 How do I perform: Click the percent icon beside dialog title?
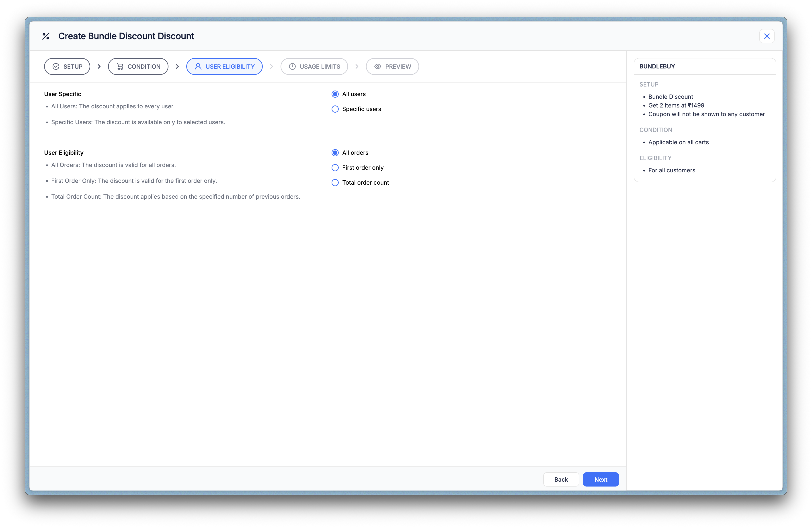pos(46,36)
